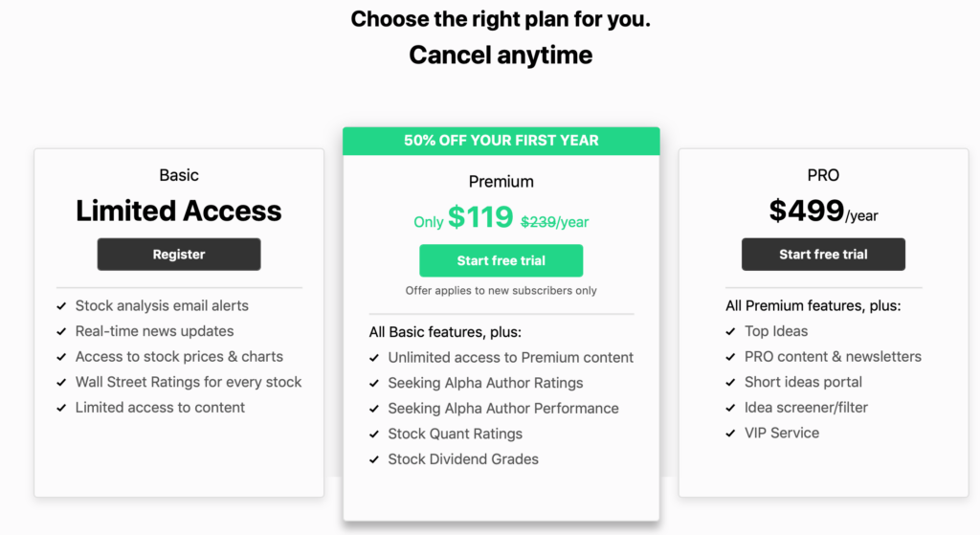The width and height of the screenshot is (980, 535).
Task: Click checkmark beside Stock analysis email alerts
Action: coord(61,306)
